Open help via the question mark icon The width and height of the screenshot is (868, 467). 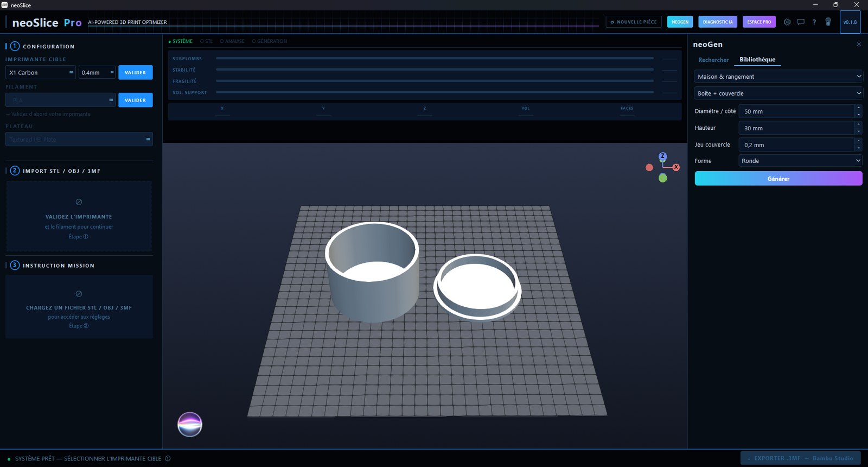point(814,22)
